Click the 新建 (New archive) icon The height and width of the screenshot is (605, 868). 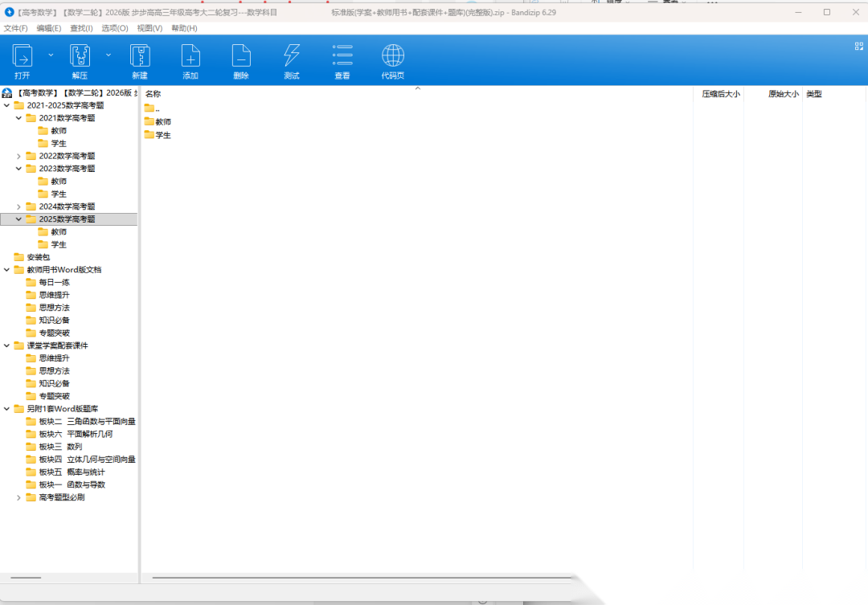click(x=140, y=56)
